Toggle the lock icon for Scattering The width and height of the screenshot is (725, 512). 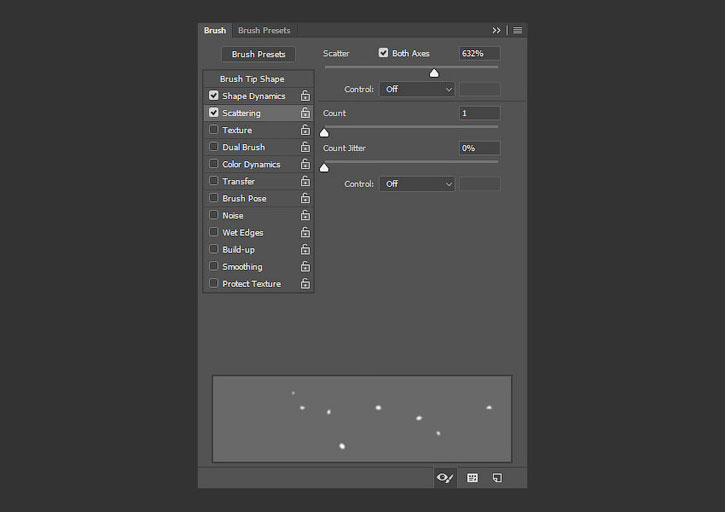coord(305,113)
